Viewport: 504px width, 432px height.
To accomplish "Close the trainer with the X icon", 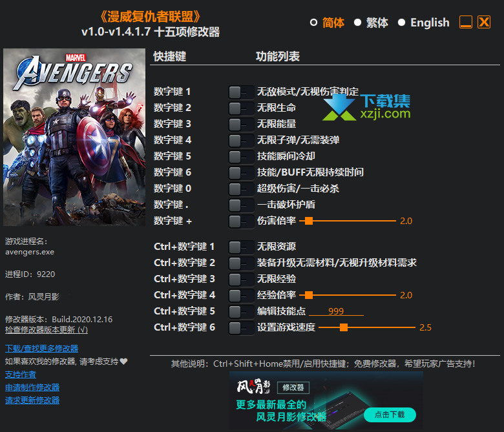I will pos(484,22).
